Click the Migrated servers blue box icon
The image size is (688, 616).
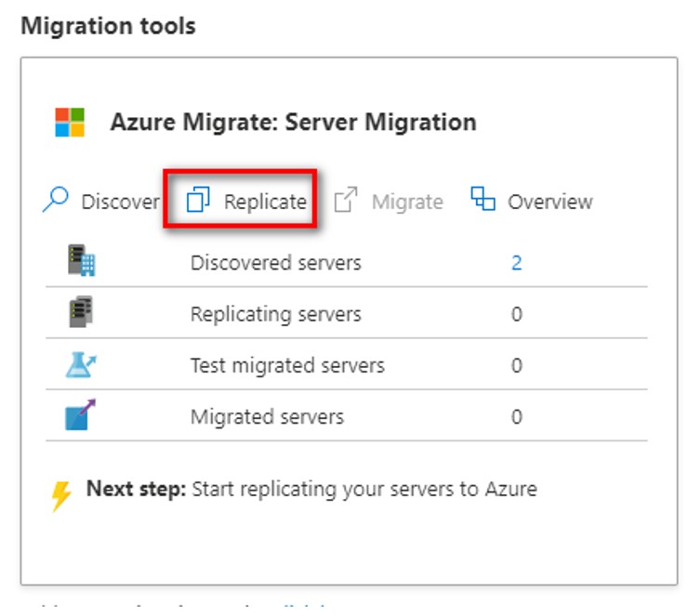pyautogui.click(x=80, y=414)
